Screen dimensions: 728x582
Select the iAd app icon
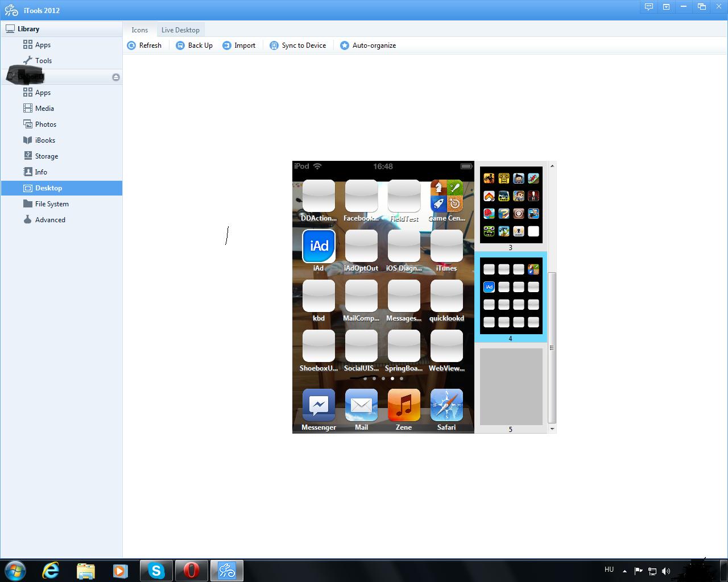[318, 246]
